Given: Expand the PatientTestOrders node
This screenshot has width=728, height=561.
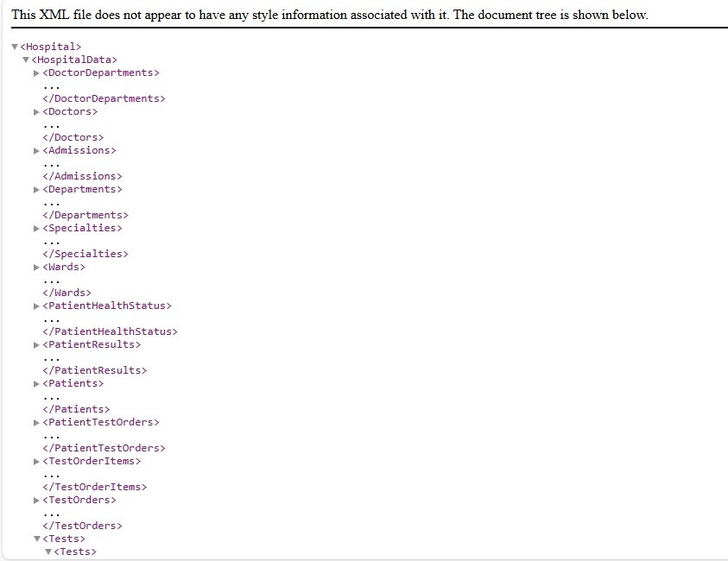Looking at the screenshot, I should (36, 423).
